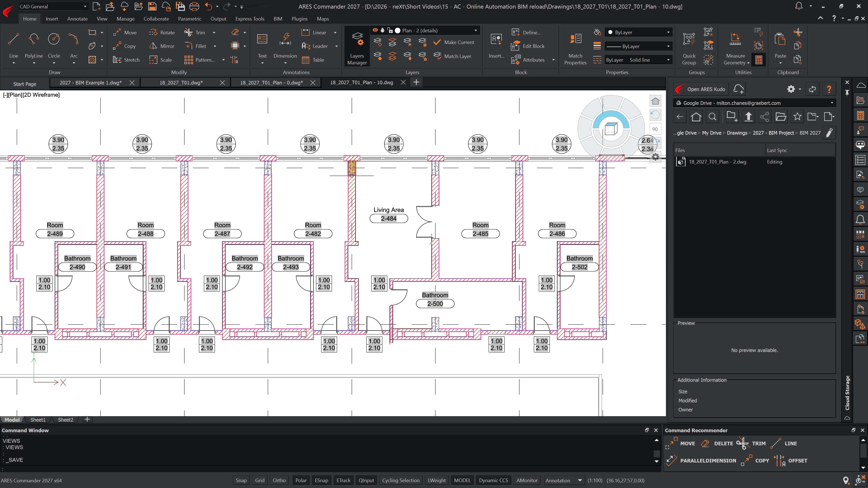The height and width of the screenshot is (488, 868).
Task: Click the Mirror tool
Action: tap(162, 46)
